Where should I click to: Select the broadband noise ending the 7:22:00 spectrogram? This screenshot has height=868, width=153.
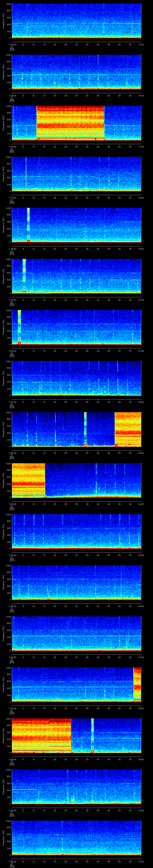coord(128,429)
